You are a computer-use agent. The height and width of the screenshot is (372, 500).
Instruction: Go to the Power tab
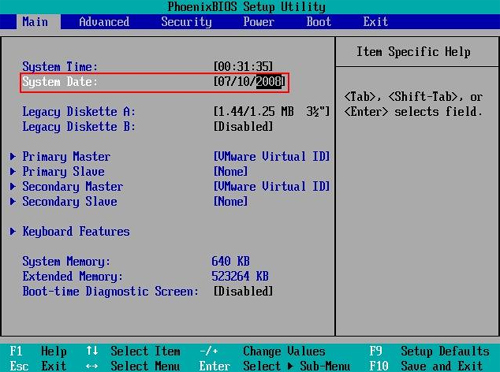pyautogui.click(x=258, y=22)
